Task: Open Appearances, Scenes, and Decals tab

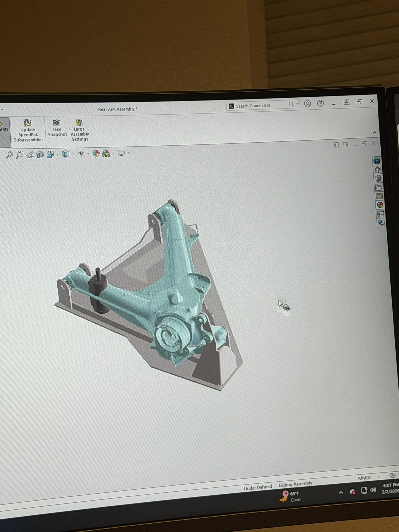Action: pyautogui.click(x=380, y=205)
